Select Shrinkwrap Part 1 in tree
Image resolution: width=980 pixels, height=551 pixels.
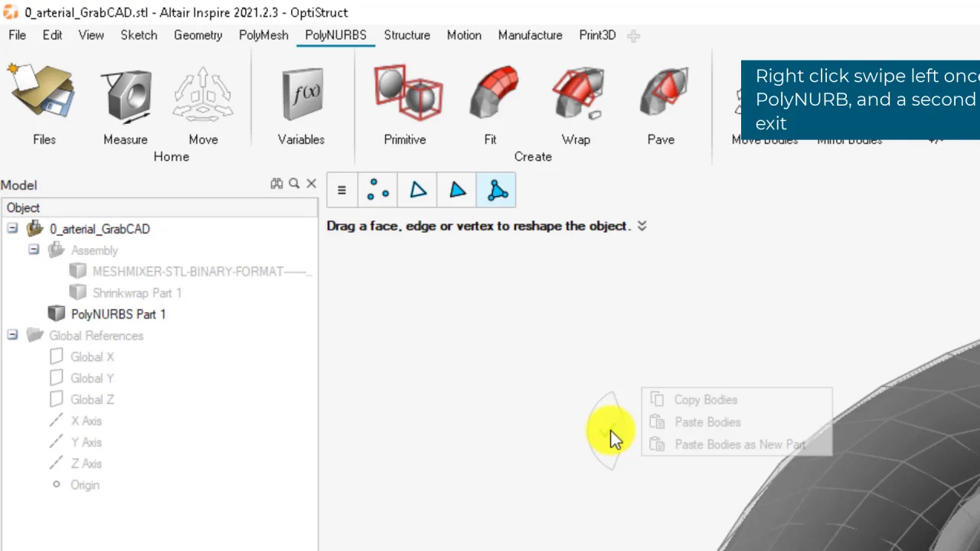137,292
